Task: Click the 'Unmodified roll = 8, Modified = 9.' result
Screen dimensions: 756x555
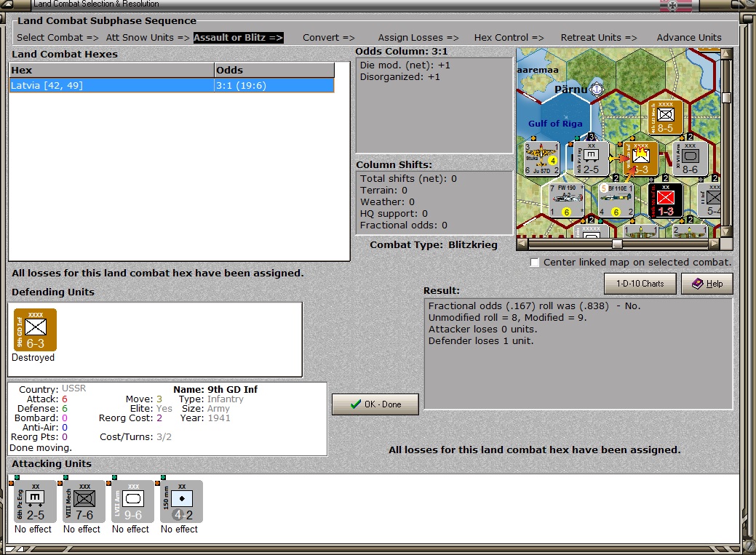Action: click(x=507, y=317)
